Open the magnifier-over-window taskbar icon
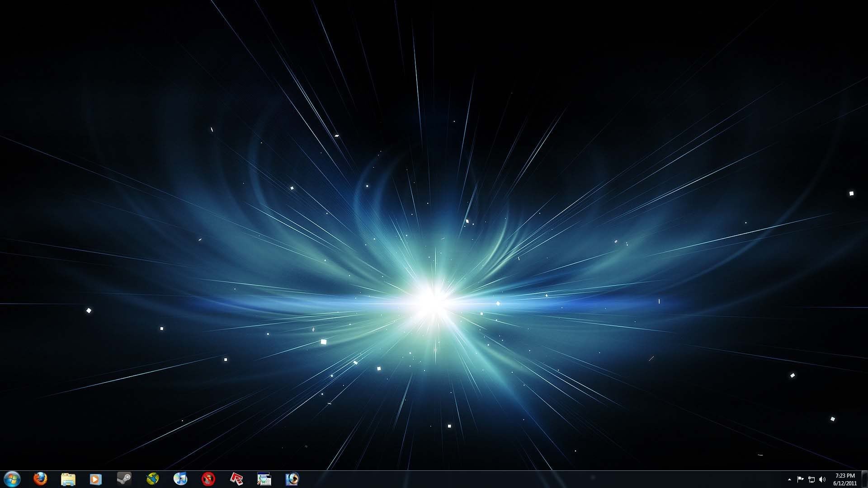 coord(264,479)
